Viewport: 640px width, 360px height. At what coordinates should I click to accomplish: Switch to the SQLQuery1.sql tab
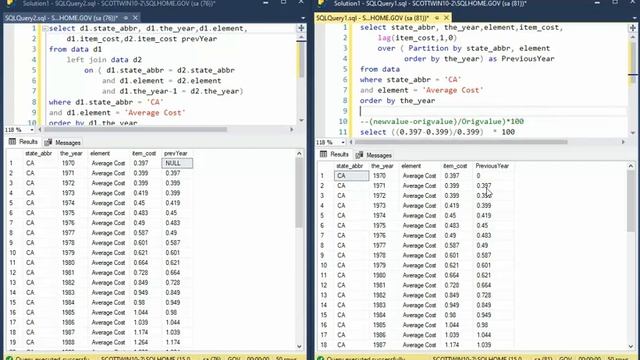tap(372, 18)
